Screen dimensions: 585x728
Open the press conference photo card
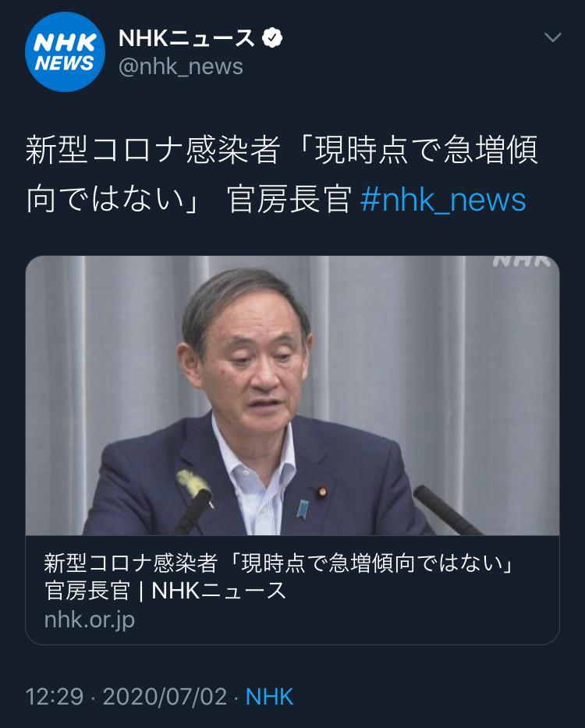click(292, 396)
